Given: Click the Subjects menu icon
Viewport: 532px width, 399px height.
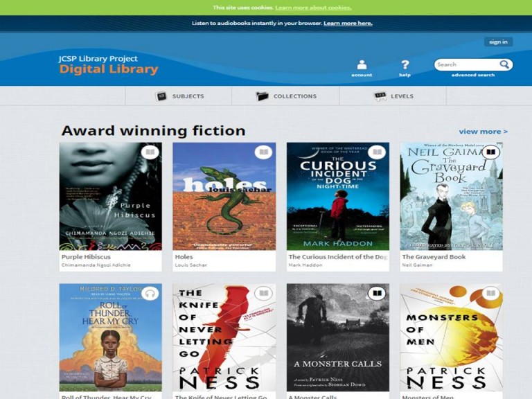Looking at the screenshot, I should (x=161, y=96).
